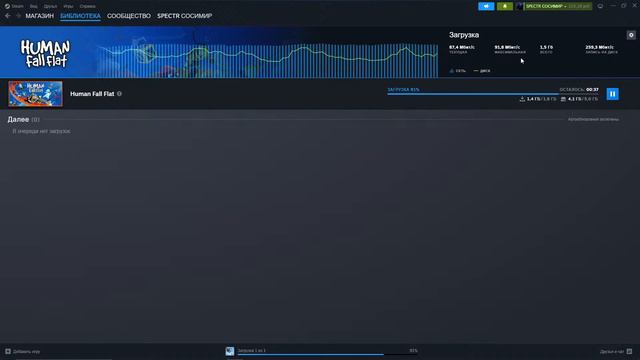Switch to the СООБЩЕСТВО tab
The height and width of the screenshot is (360, 640).
129,16
